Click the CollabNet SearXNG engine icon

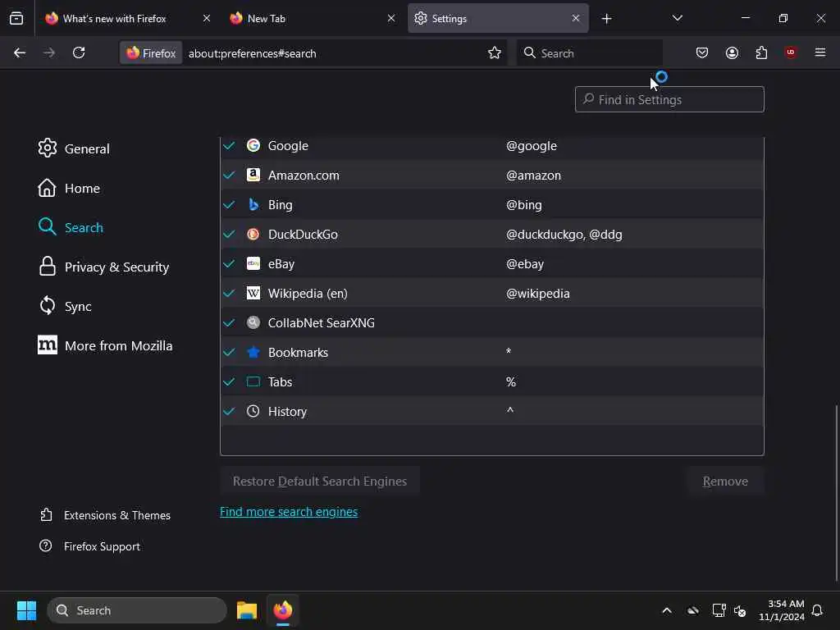[253, 322]
